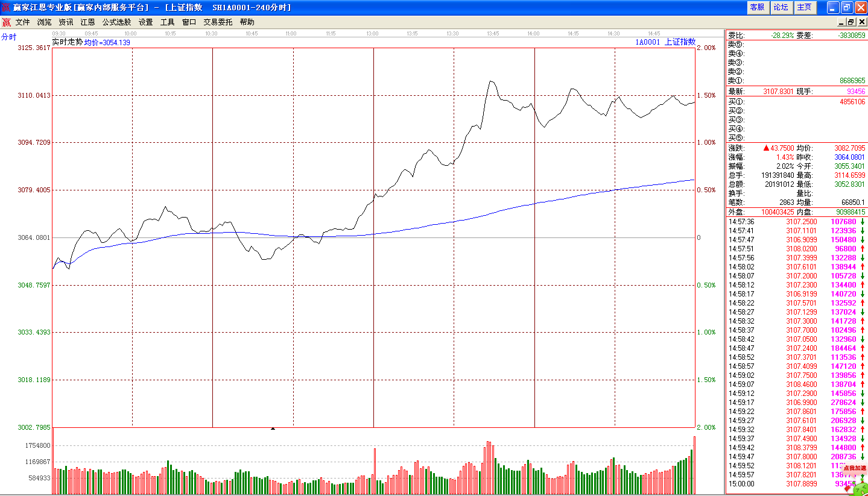Close the inner chart window
The height and width of the screenshot is (496, 868).
coord(861,22)
